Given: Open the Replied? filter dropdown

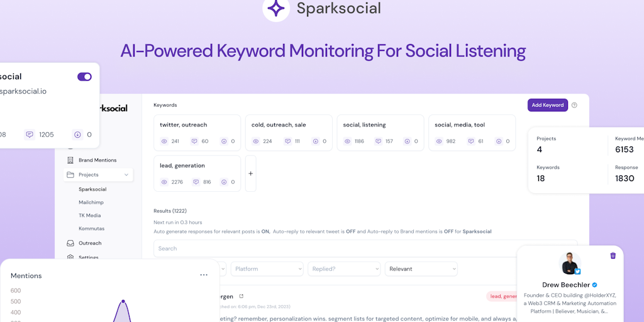Looking at the screenshot, I should [346, 269].
